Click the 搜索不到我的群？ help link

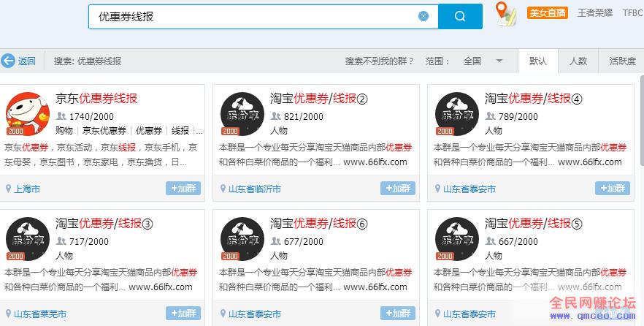coord(380,61)
